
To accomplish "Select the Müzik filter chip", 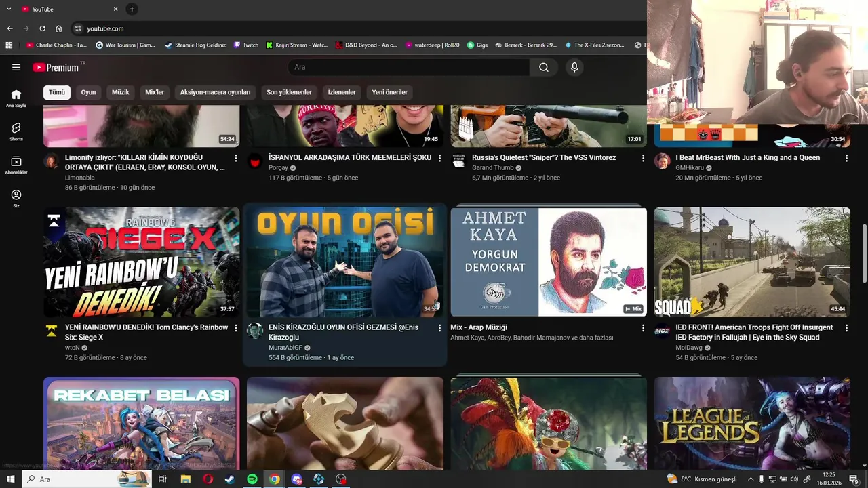I will point(121,92).
